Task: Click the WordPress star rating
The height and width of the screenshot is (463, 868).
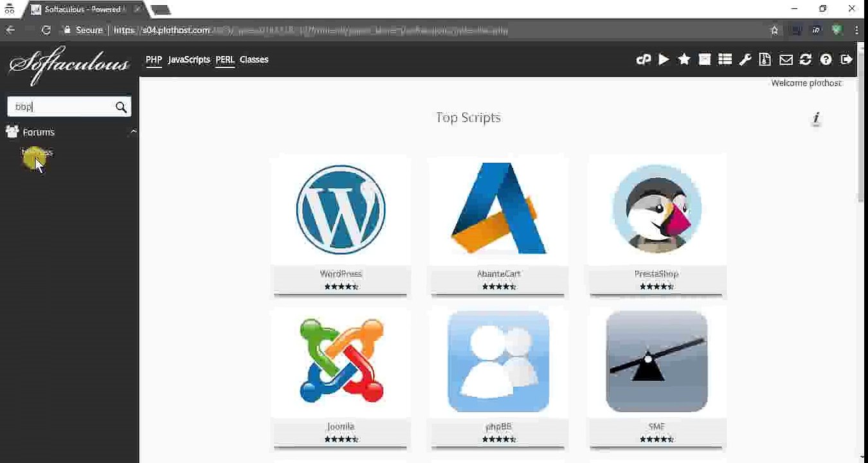Action: click(341, 287)
